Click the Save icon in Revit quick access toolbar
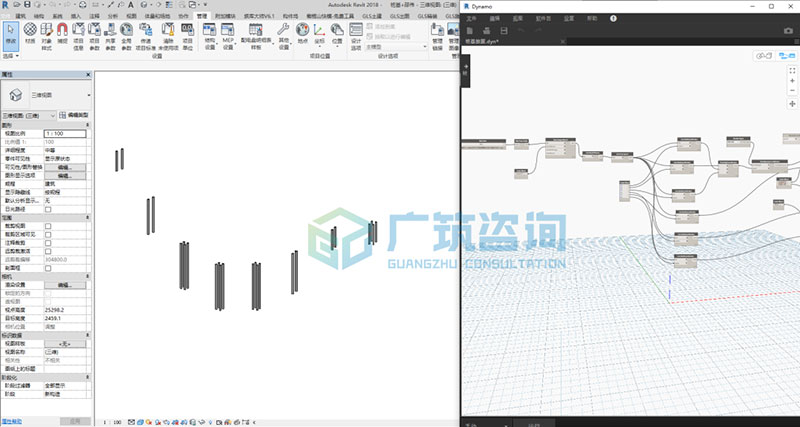 27,5
